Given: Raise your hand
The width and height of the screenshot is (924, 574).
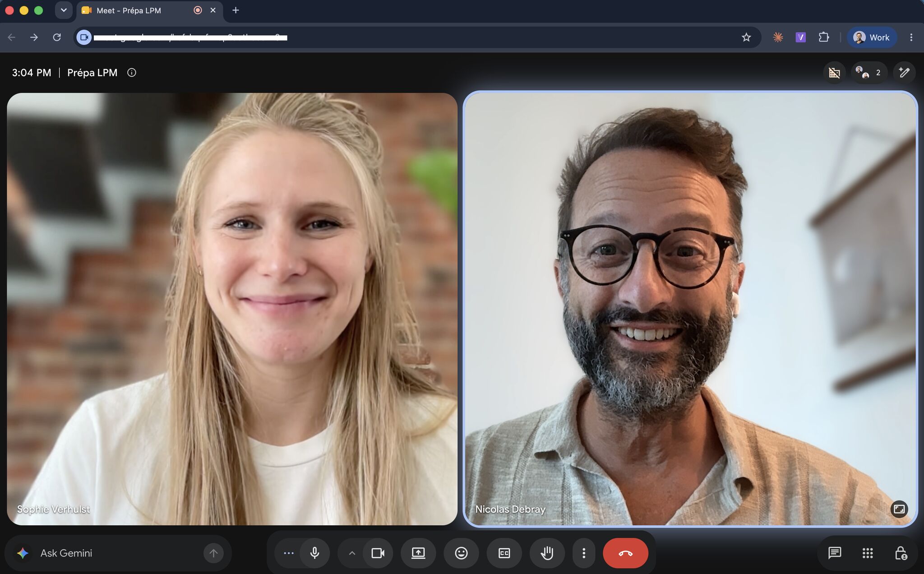Looking at the screenshot, I should click(x=547, y=553).
